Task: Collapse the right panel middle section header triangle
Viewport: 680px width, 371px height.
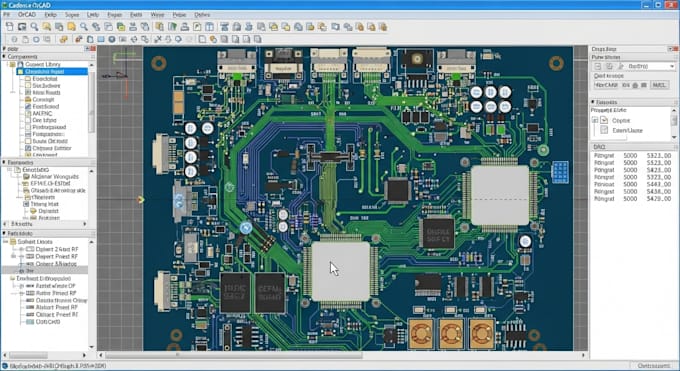Action: 593,102
